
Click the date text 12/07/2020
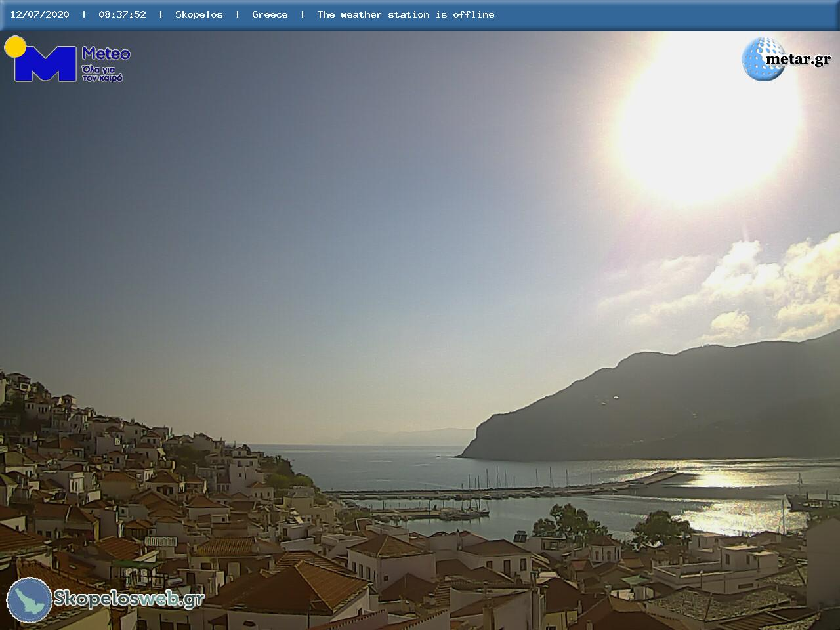point(39,14)
